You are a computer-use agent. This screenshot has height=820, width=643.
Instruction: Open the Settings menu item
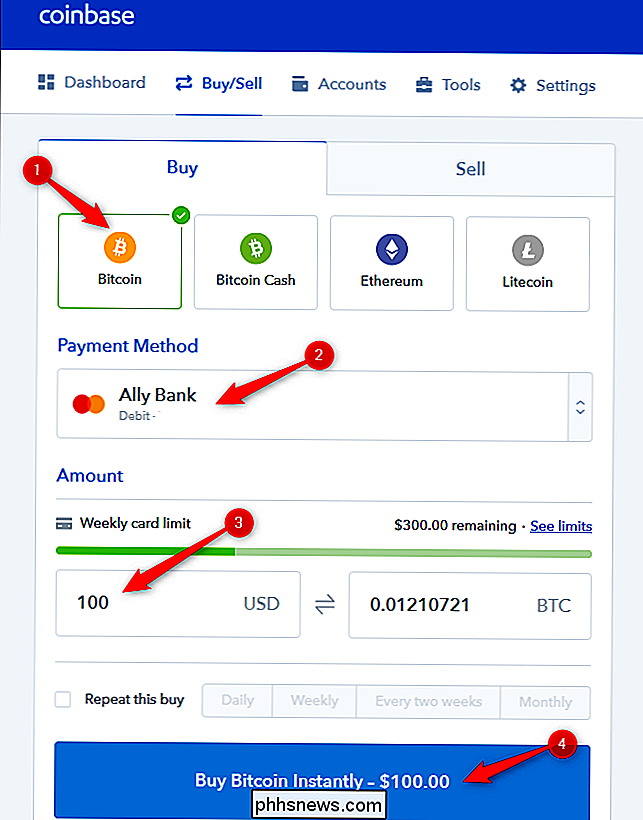tap(553, 85)
